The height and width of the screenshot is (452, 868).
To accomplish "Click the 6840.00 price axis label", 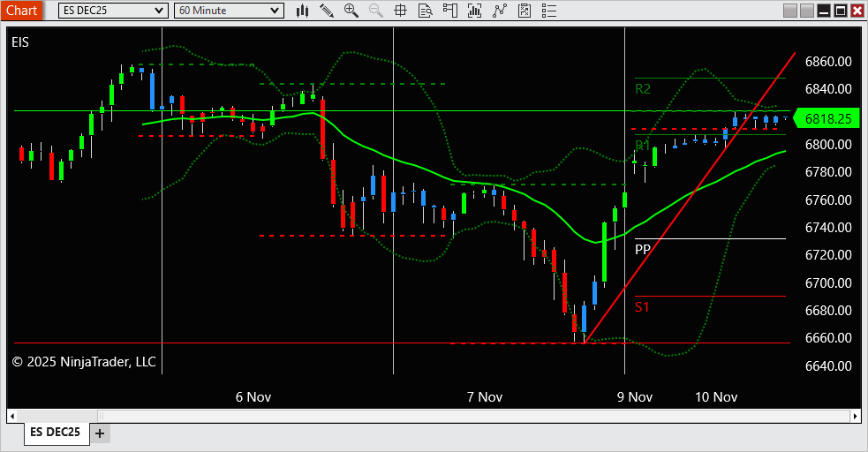I will point(828,89).
